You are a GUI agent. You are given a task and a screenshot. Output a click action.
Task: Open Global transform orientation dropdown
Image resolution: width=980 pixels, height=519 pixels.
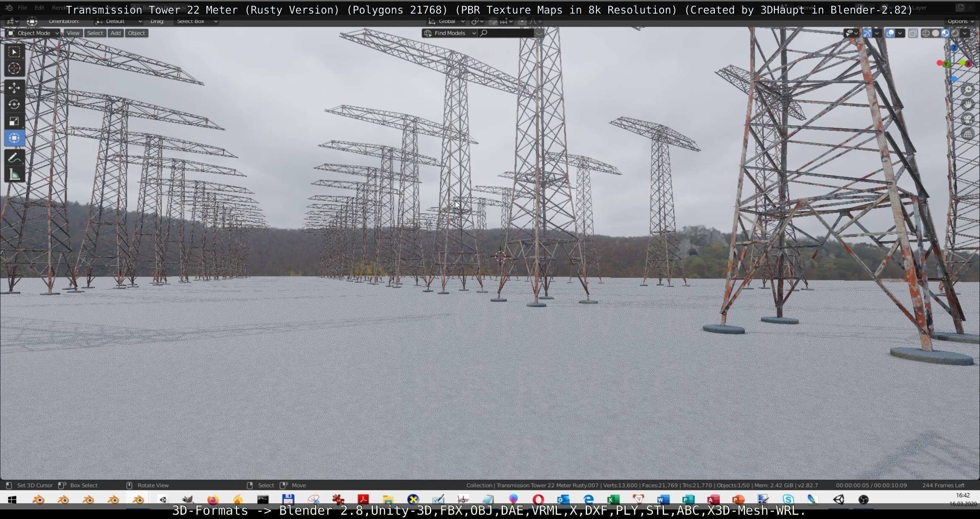[446, 21]
